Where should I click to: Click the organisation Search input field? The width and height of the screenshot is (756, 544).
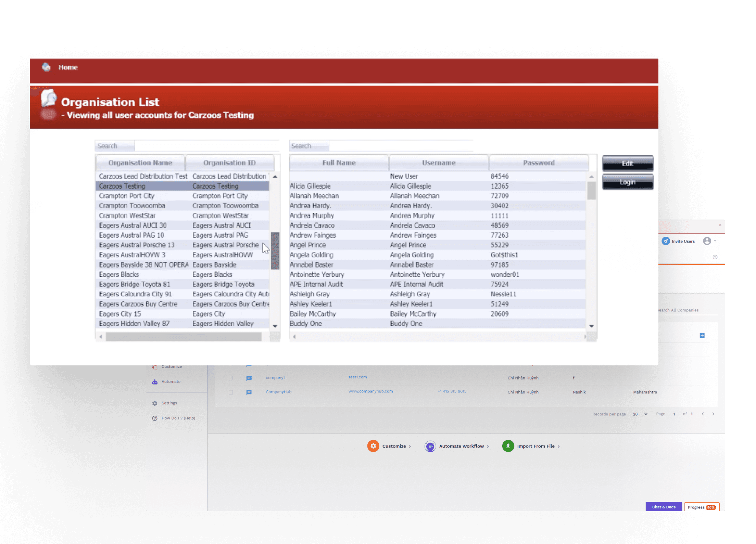[207, 146]
